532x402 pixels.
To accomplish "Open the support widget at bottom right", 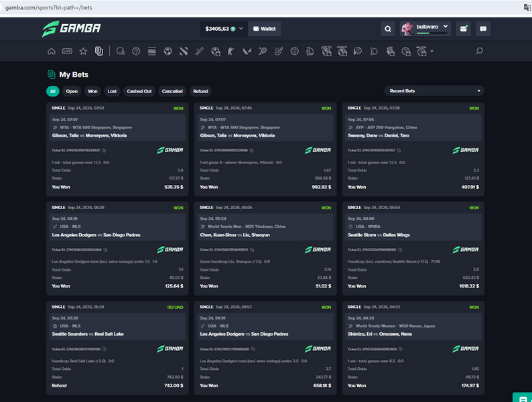I will (x=523, y=398).
